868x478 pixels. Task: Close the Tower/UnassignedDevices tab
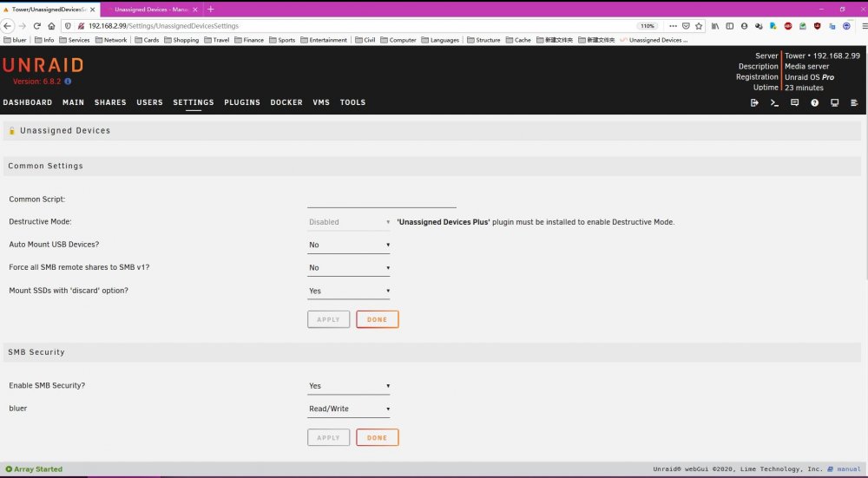pyautogui.click(x=93, y=10)
